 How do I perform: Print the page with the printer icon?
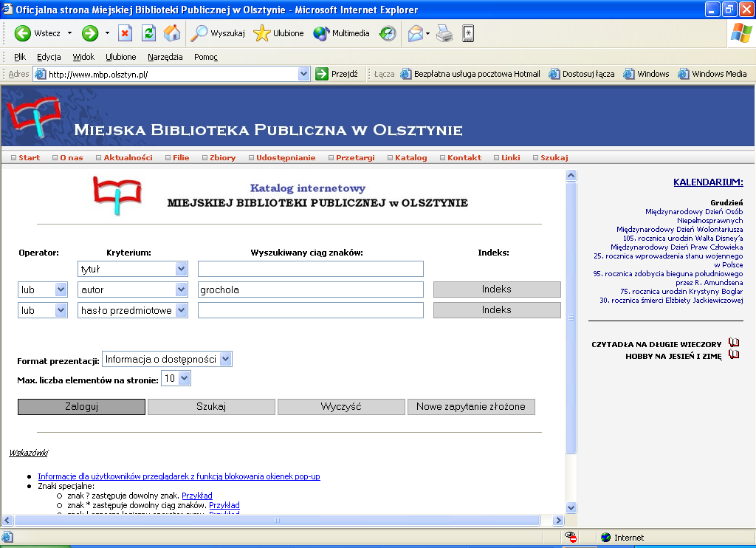coord(444,33)
